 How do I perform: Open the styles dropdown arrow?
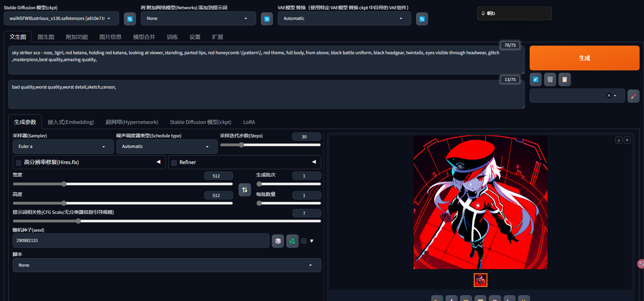(x=615, y=96)
